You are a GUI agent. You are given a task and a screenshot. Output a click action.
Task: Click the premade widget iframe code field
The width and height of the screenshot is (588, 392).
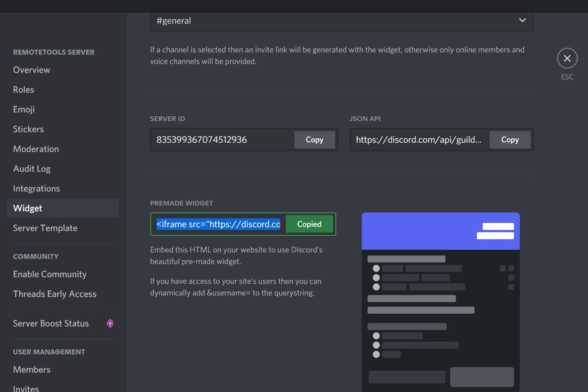tap(218, 224)
